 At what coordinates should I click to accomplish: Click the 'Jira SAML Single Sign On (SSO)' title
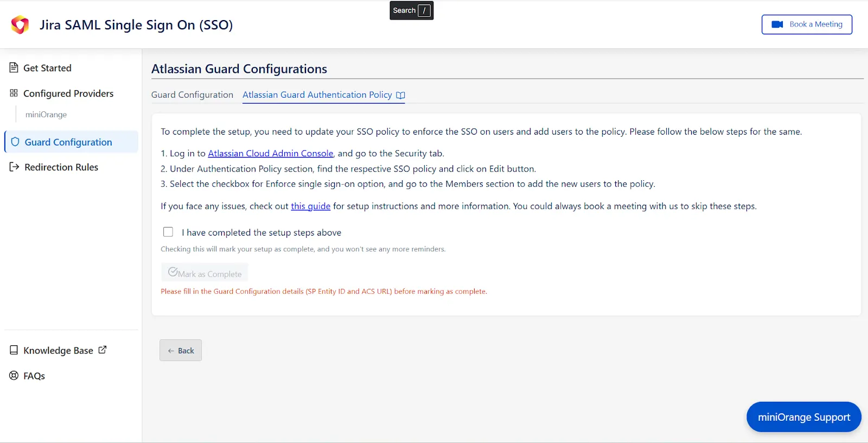coord(136,25)
